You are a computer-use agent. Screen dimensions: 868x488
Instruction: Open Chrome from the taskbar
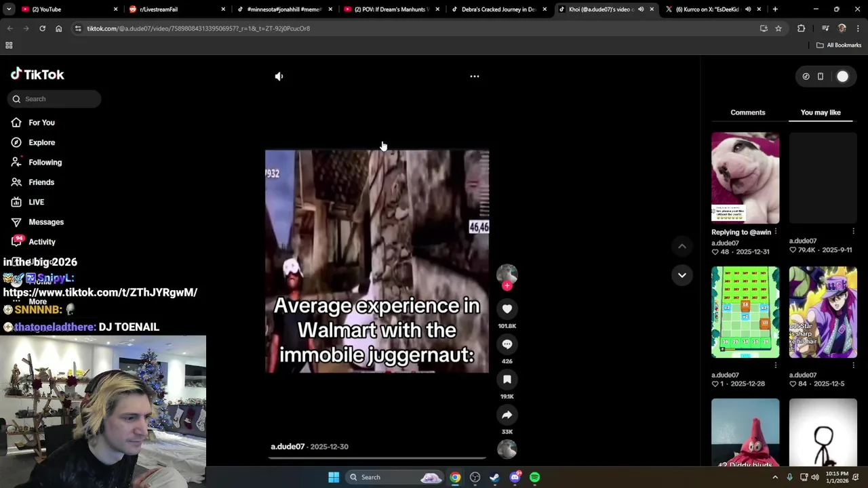point(455,477)
